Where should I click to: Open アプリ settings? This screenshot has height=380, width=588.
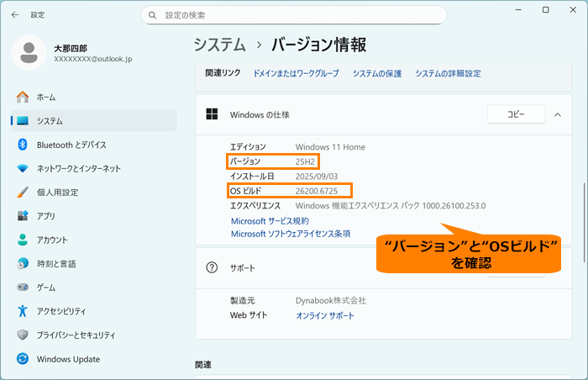click(94, 216)
